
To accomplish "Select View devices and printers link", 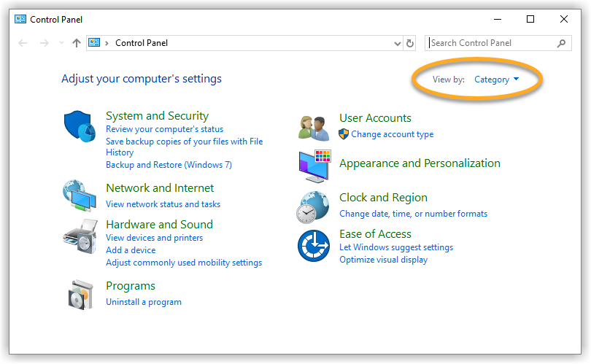I will coord(154,238).
